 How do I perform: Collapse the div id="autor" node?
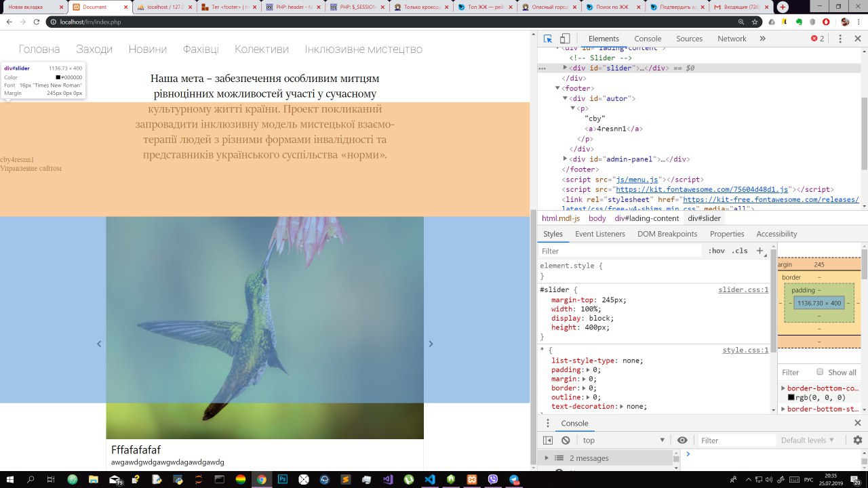566,98
